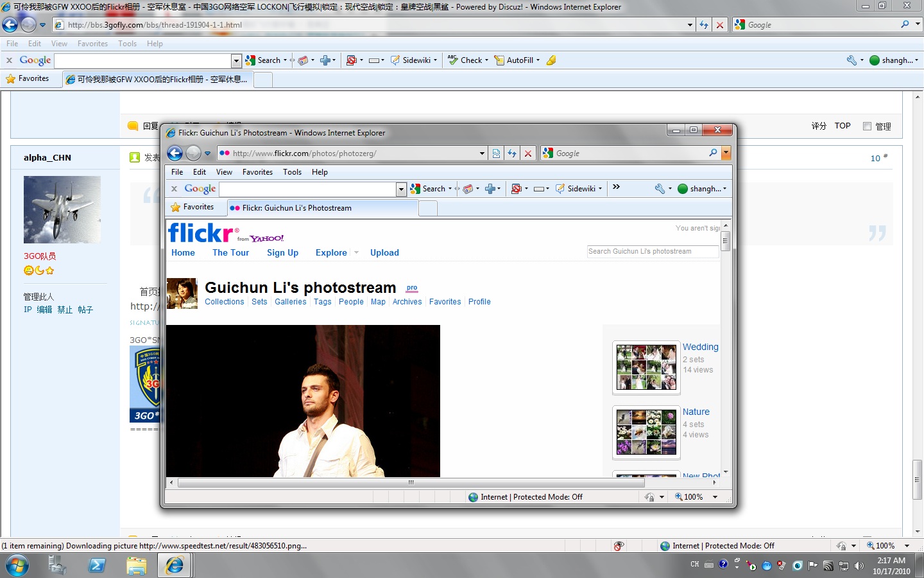Click search magnifier in Flickr window search box

[713, 153]
